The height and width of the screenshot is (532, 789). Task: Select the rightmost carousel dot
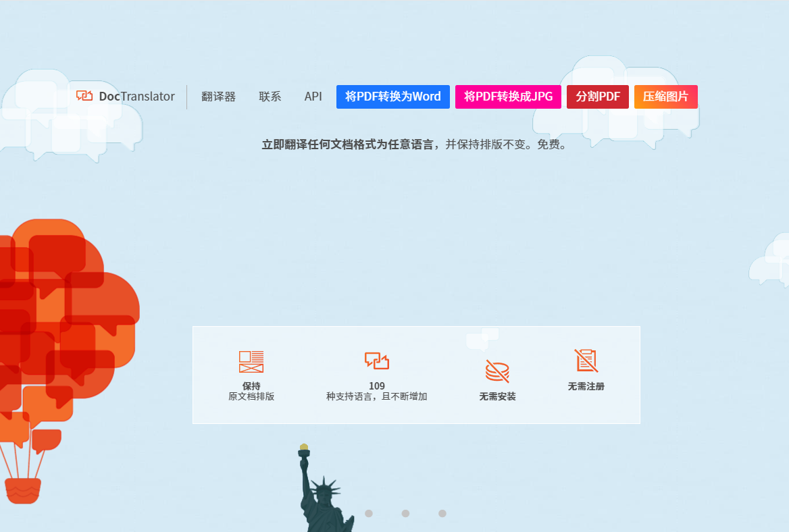pos(442,513)
